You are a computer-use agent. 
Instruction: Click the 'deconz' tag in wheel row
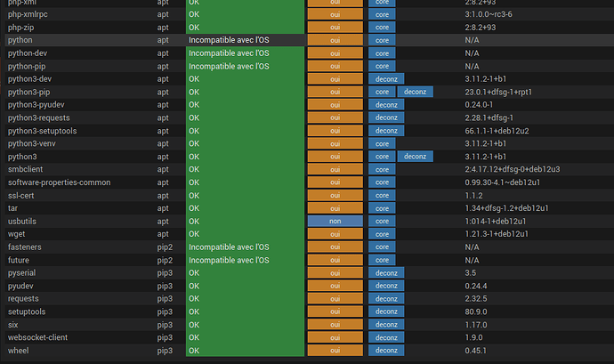click(386, 351)
